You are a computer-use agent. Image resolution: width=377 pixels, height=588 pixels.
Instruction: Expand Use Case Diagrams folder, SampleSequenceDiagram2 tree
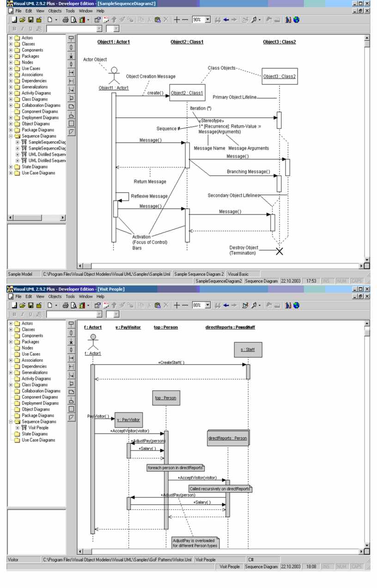[11, 173]
